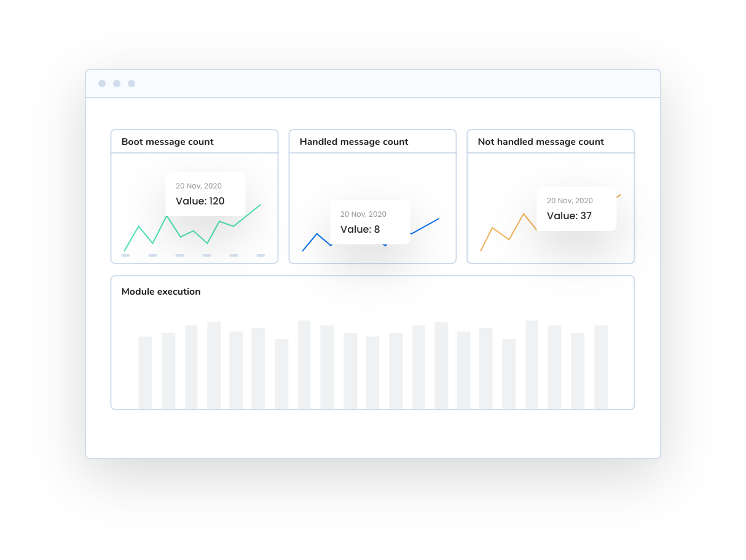Screen dimensions: 746x560
Task: Click the 20 Nov, 2020 date in Boot tooltip
Action: [198, 186]
